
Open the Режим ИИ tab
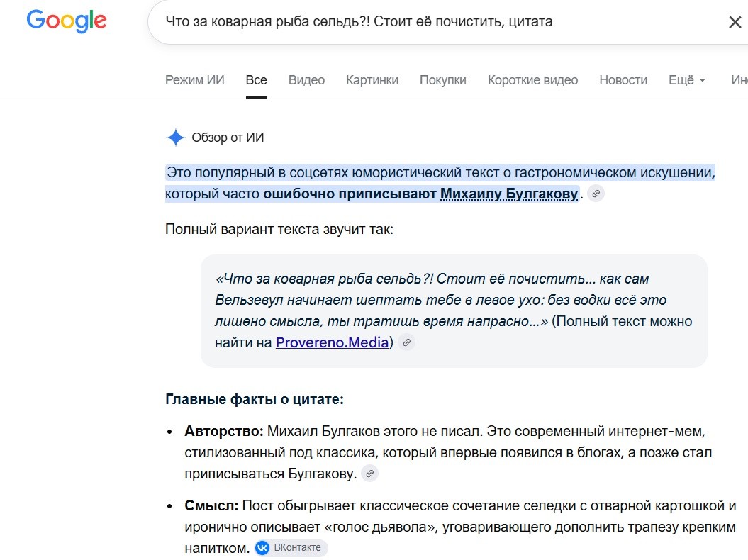pyautogui.click(x=195, y=80)
